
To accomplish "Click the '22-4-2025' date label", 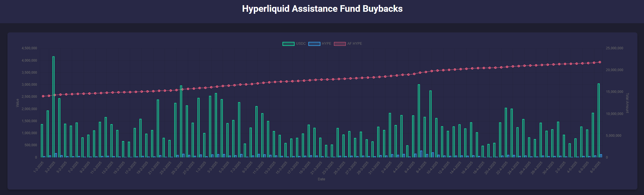I will click(502, 168).
